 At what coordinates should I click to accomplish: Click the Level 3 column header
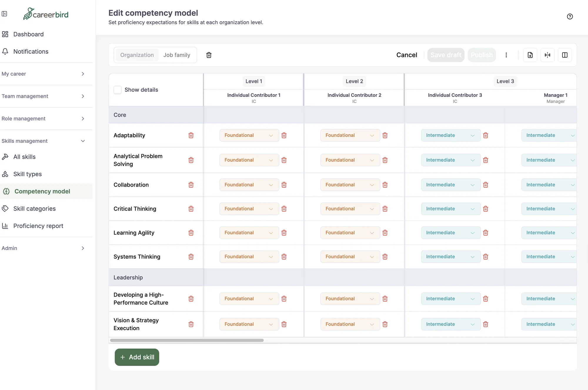(x=505, y=81)
